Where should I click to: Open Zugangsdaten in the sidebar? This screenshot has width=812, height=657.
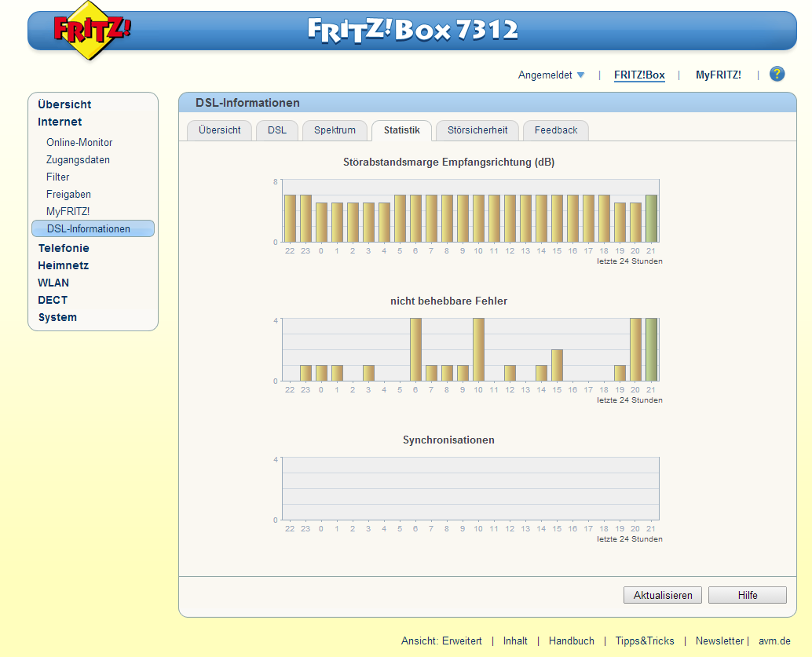78,160
